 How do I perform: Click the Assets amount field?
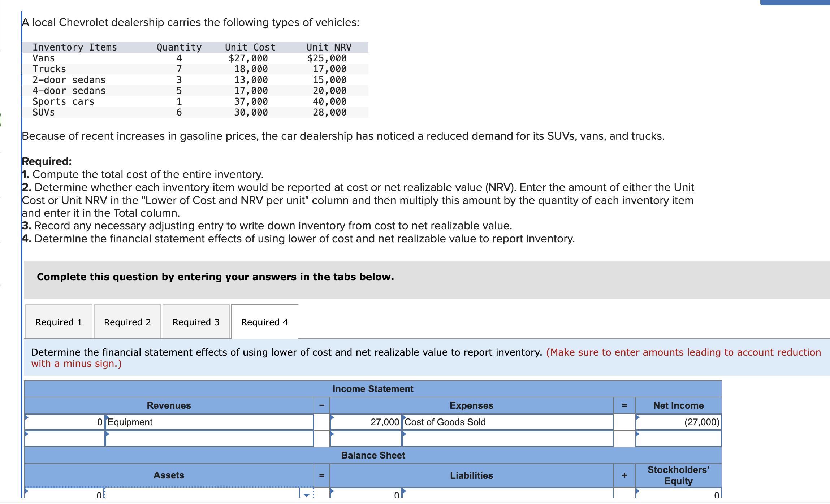click(x=65, y=494)
